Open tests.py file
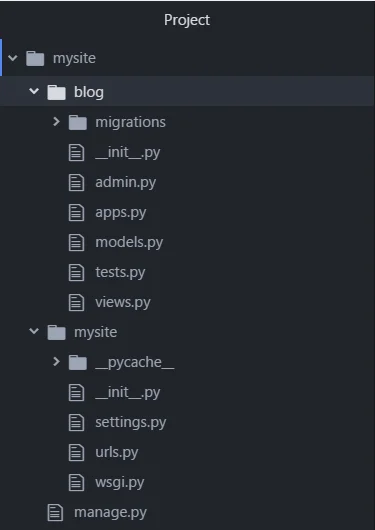This screenshot has height=530, width=375. coord(120,272)
